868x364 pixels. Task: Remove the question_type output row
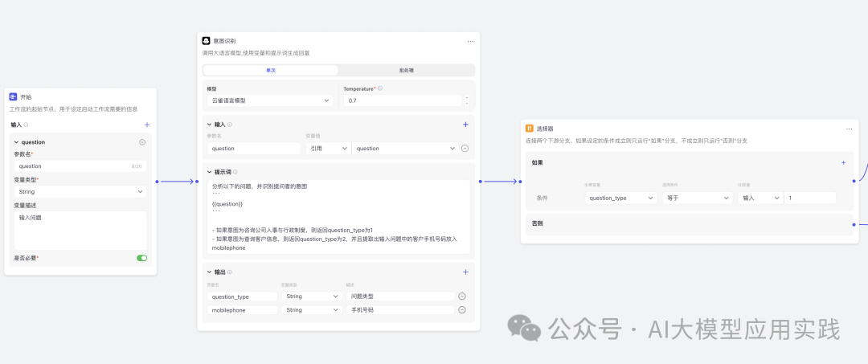(462, 297)
